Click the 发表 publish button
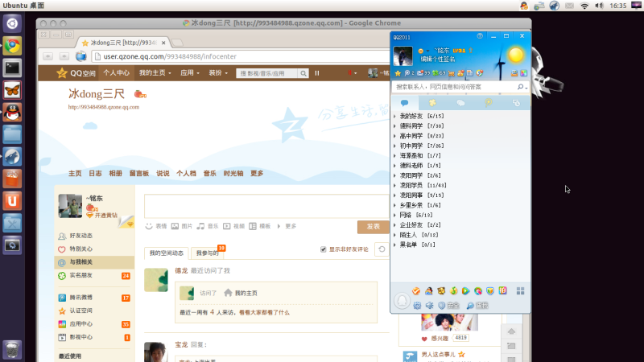644x362 pixels. [373, 227]
